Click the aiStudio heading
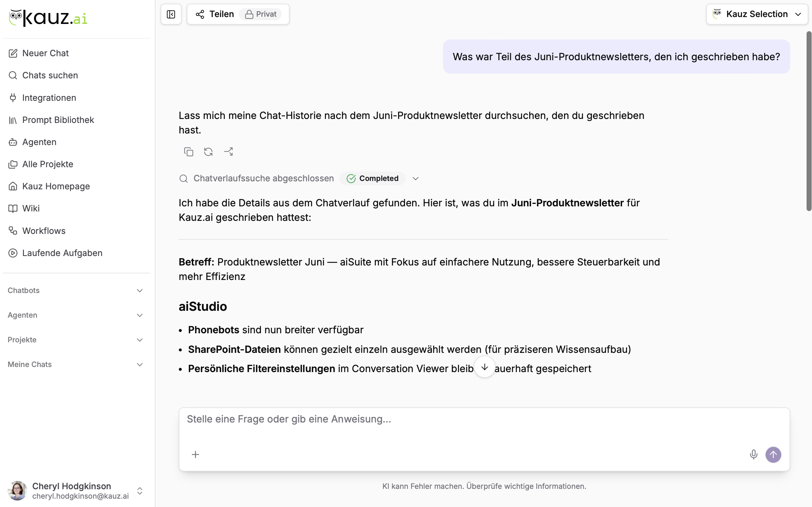 pos(203,306)
